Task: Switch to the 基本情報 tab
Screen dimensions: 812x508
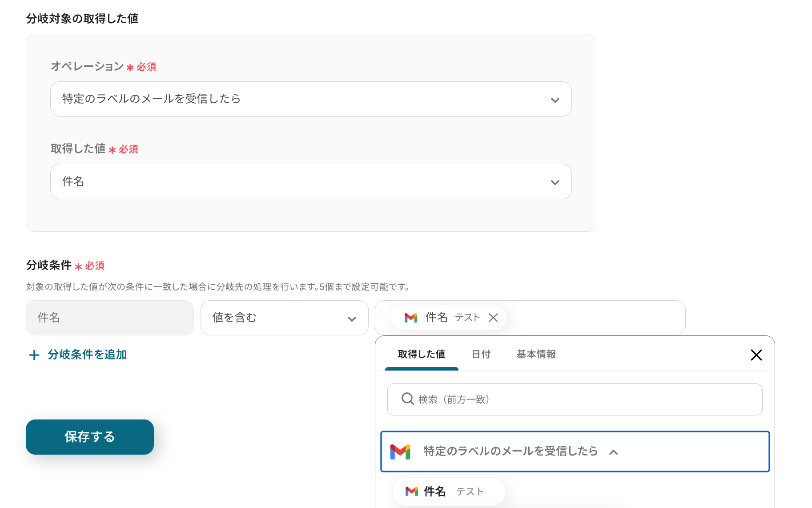Action: point(536,355)
